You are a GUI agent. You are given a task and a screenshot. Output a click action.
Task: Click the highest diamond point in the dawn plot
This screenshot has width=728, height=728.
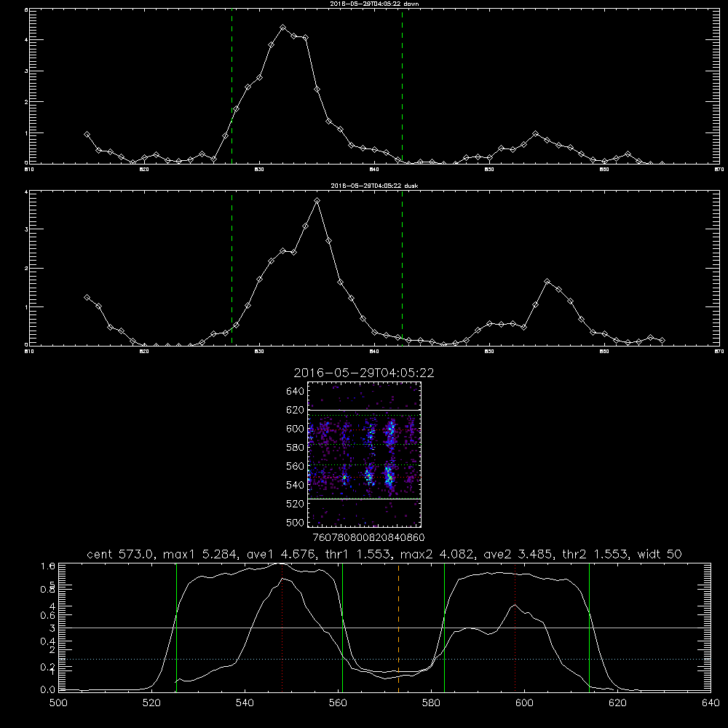(x=282, y=28)
